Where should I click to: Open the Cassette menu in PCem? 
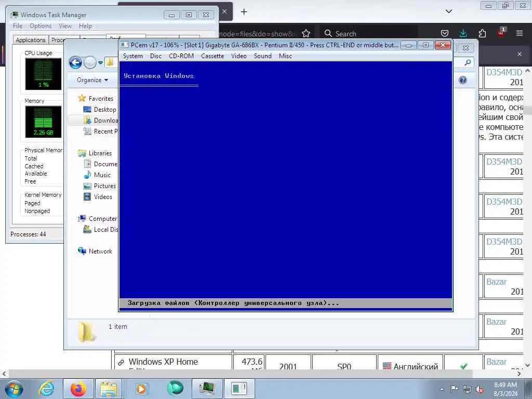point(212,56)
